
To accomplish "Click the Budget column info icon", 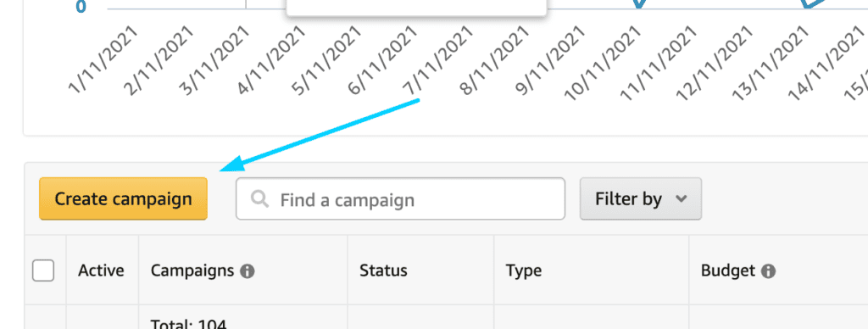I will pos(768,271).
